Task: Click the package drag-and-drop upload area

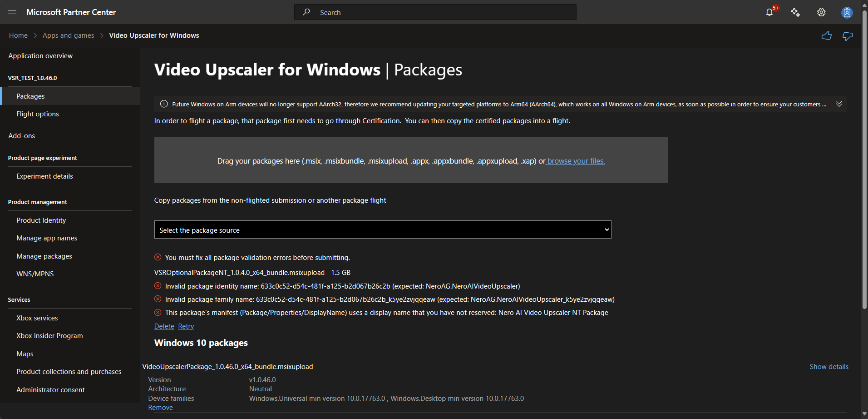Action: (x=411, y=160)
